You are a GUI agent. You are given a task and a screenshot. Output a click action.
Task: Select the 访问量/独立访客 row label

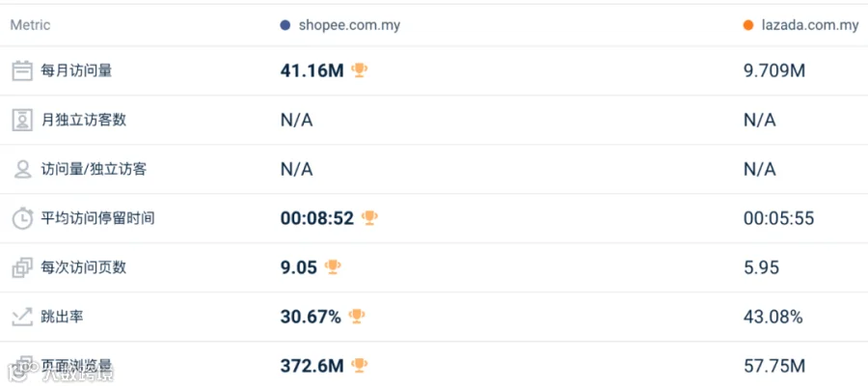94,169
